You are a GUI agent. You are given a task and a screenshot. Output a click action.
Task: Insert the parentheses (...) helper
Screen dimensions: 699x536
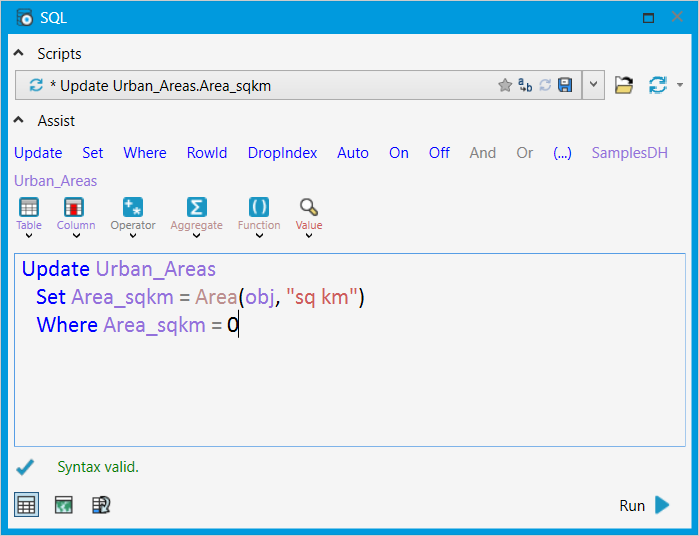click(562, 153)
